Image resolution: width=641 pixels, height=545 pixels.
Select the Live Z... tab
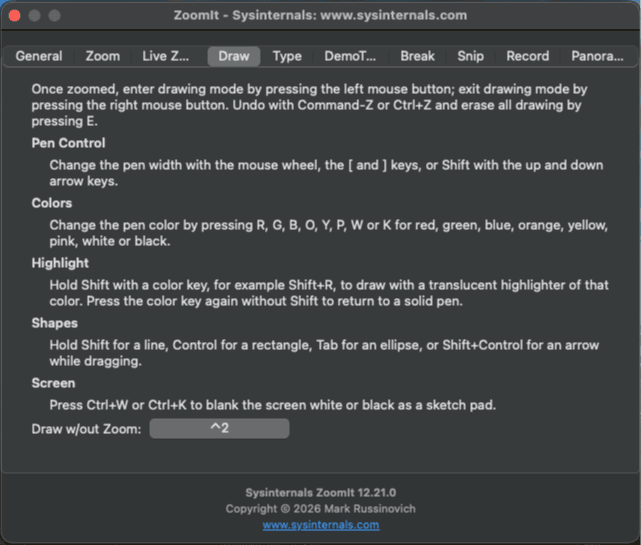(x=166, y=56)
